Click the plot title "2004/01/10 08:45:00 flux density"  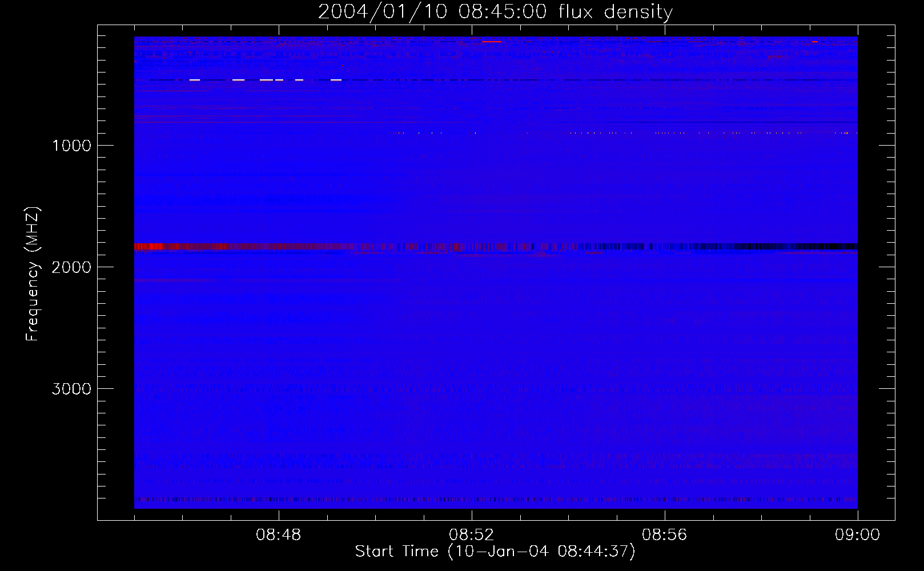pyautogui.click(x=495, y=12)
